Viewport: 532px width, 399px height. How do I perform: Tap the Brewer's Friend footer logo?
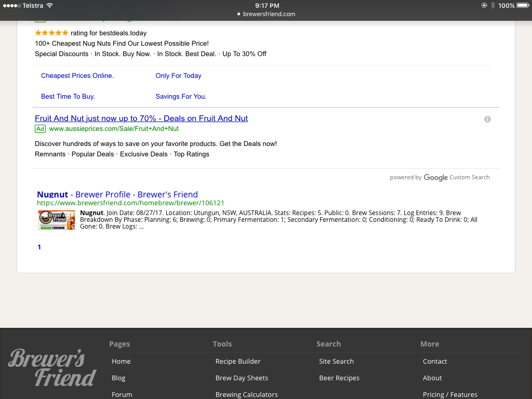52,368
